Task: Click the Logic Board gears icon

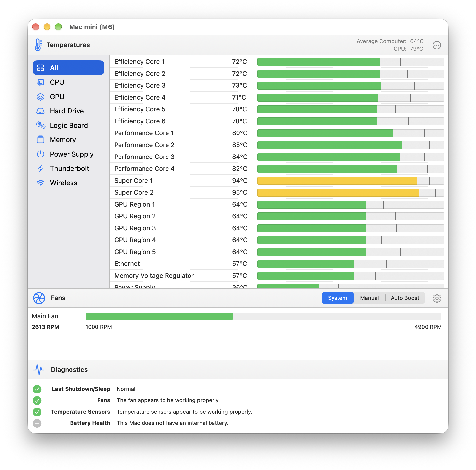Action: coord(41,125)
